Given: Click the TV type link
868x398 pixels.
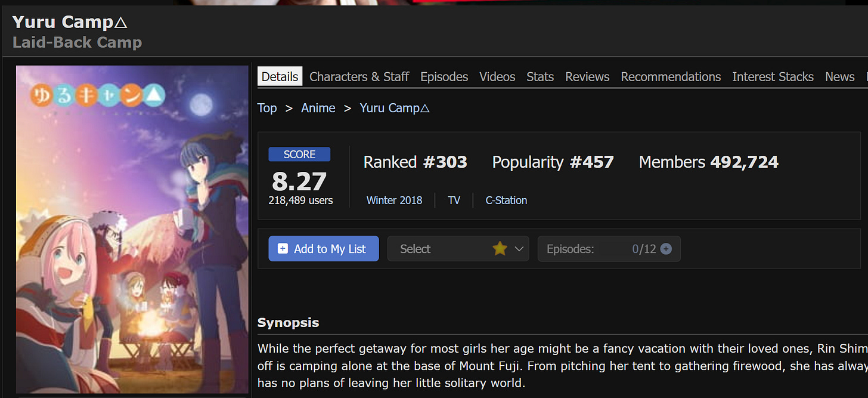Looking at the screenshot, I should coord(454,200).
